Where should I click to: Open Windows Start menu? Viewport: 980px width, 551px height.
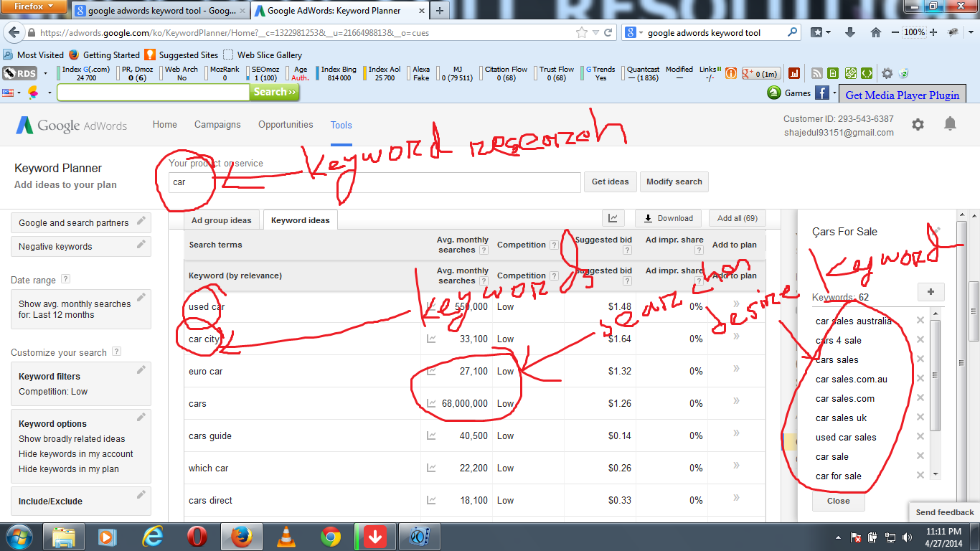[19, 536]
